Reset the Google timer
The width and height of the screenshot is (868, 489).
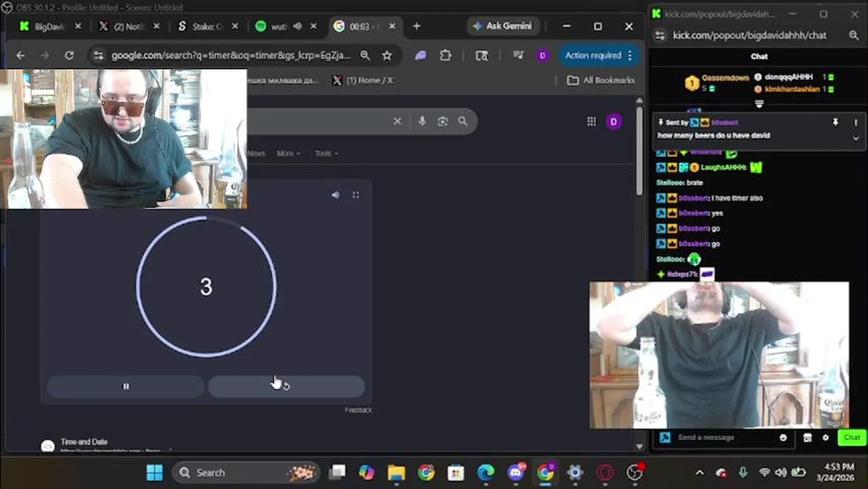pyautogui.click(x=286, y=386)
